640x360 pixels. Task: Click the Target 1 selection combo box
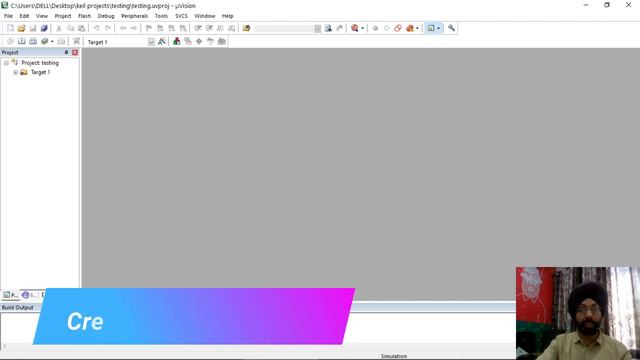tap(120, 42)
